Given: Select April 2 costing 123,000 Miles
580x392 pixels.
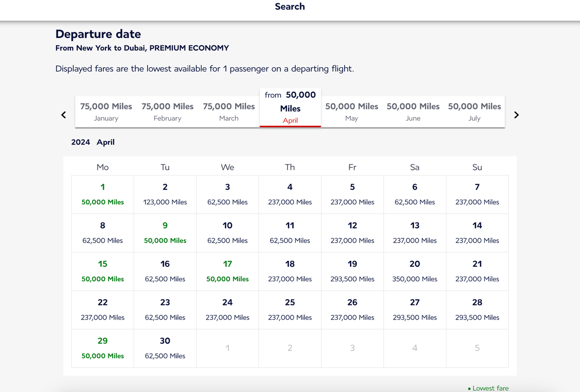Looking at the screenshot, I should 165,194.
